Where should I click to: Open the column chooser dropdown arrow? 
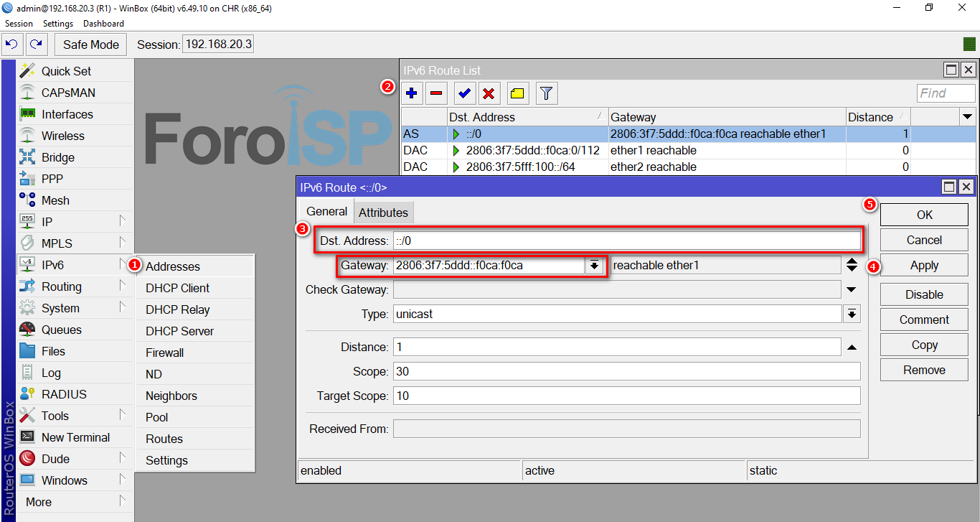pyautogui.click(x=968, y=117)
